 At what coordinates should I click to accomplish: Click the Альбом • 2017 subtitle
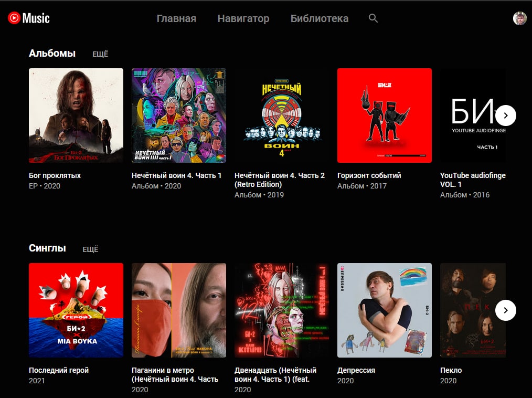(x=362, y=186)
